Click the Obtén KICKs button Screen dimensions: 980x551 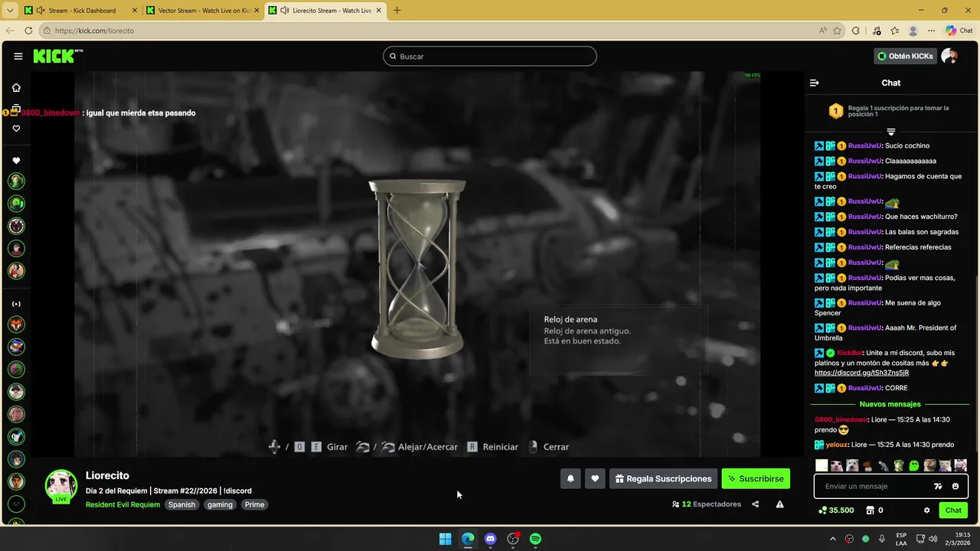905,56
